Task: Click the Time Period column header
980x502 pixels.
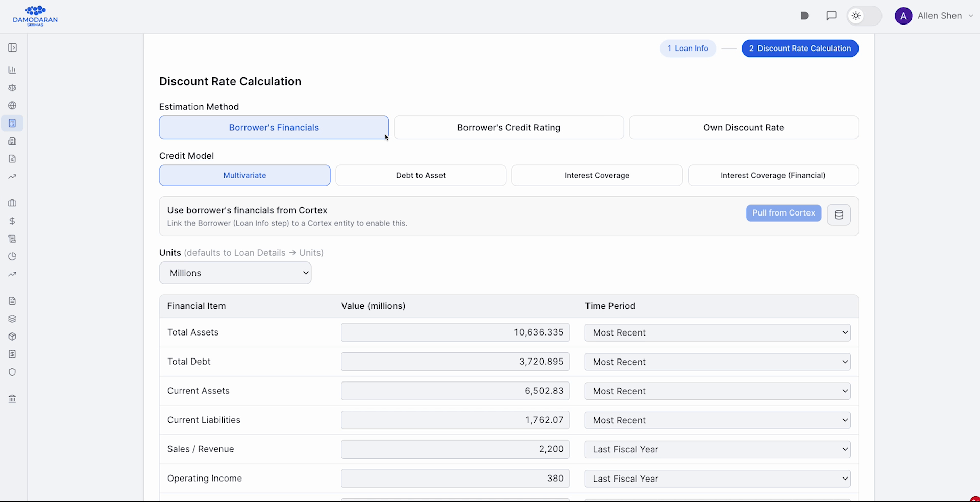Action: click(610, 306)
